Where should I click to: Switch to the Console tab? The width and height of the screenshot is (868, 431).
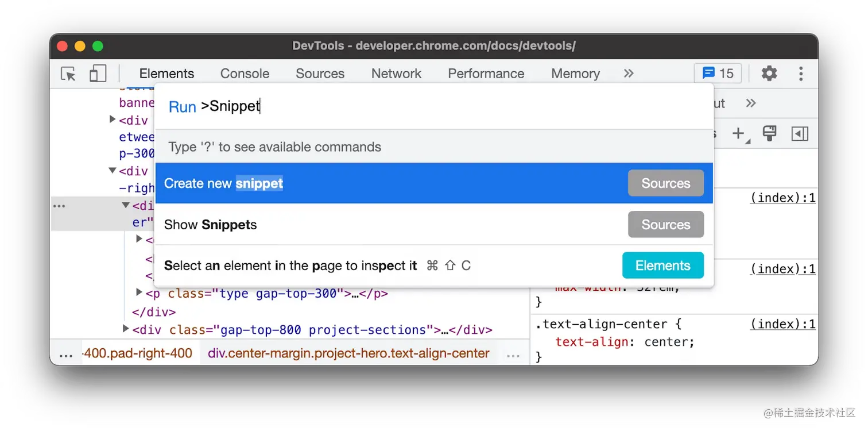245,74
